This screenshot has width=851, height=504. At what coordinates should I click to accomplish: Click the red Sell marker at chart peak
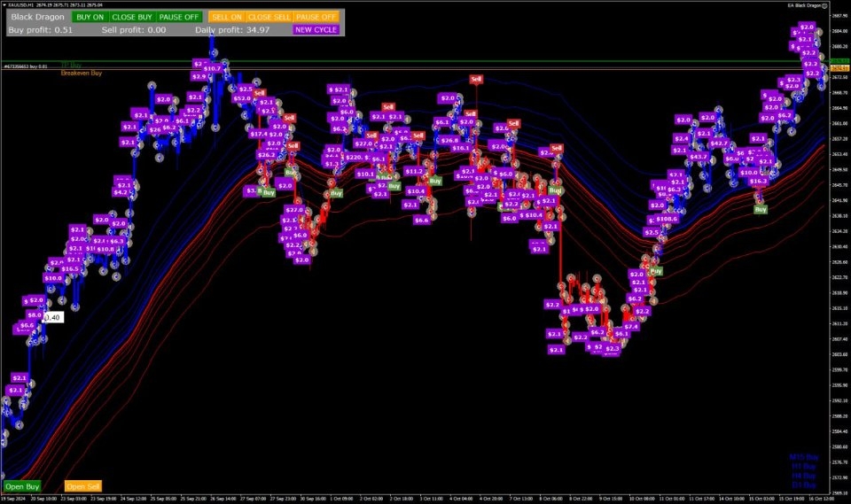click(476, 79)
